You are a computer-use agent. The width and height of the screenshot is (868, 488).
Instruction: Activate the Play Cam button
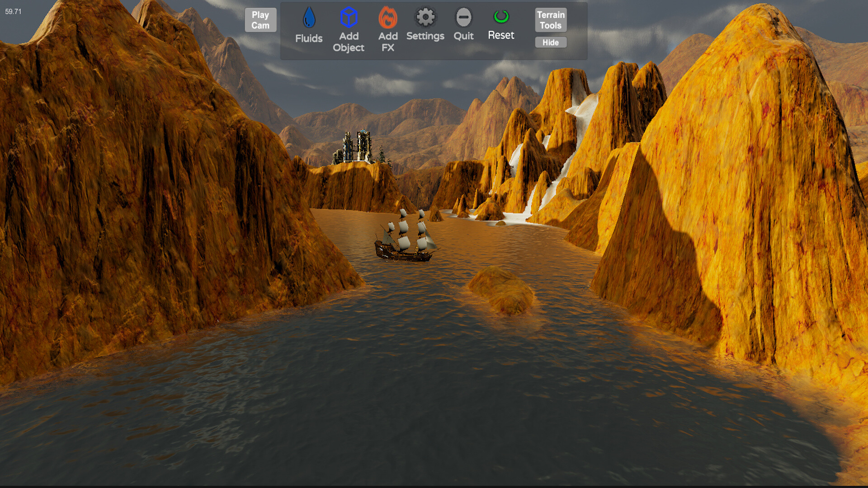tap(260, 19)
